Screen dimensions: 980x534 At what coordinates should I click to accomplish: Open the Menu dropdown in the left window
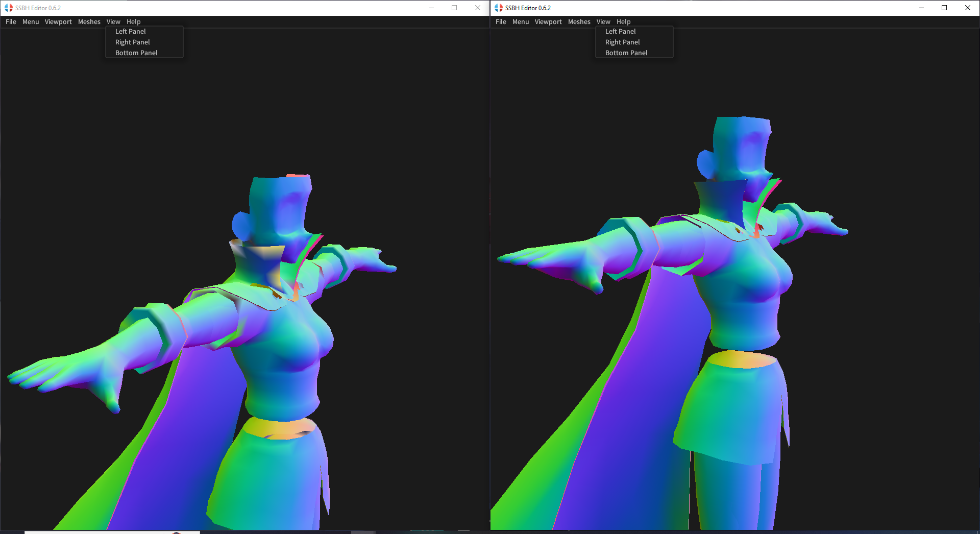(x=31, y=21)
